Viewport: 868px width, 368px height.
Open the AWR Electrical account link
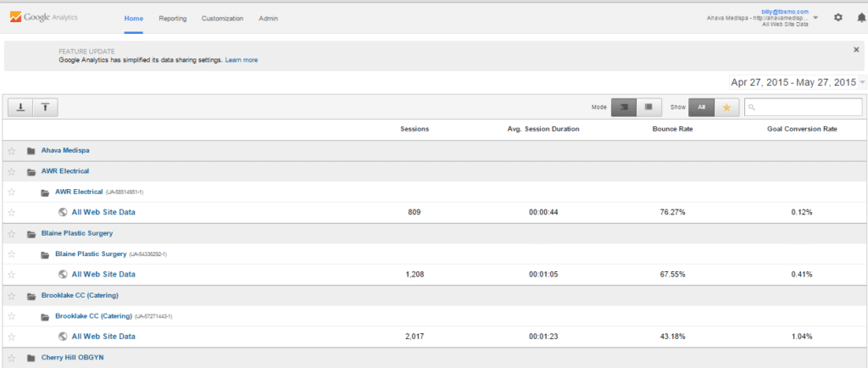click(x=65, y=171)
